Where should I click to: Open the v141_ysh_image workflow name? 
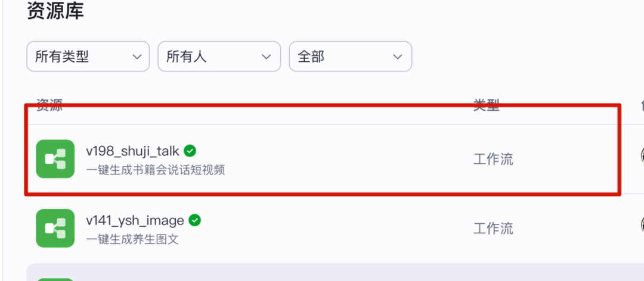(135, 221)
